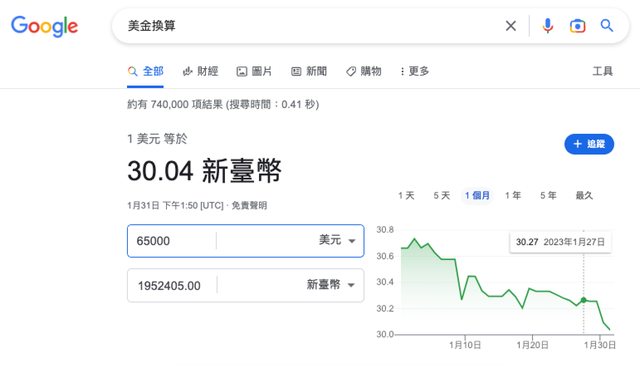Open the 財經 finance tab
The image size is (640, 366).
coord(200,71)
